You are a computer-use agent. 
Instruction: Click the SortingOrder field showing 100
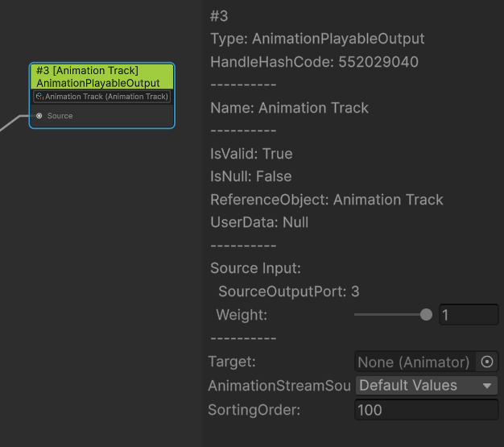pos(426,410)
